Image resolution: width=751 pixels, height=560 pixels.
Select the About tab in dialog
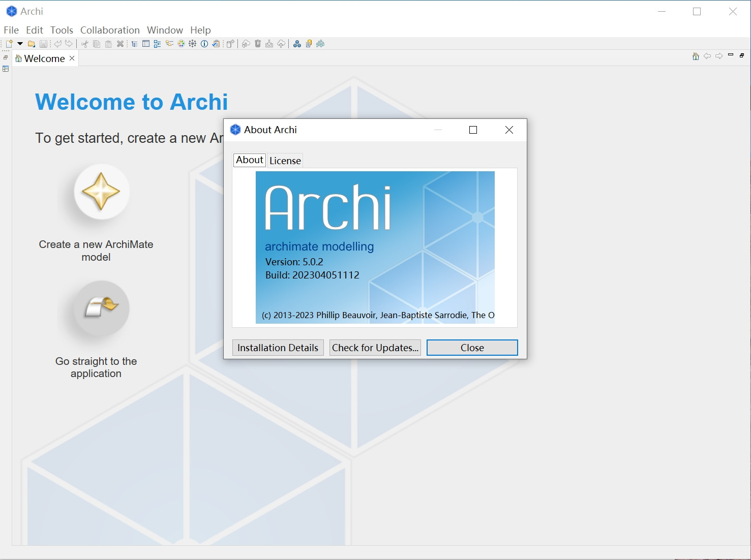(250, 160)
